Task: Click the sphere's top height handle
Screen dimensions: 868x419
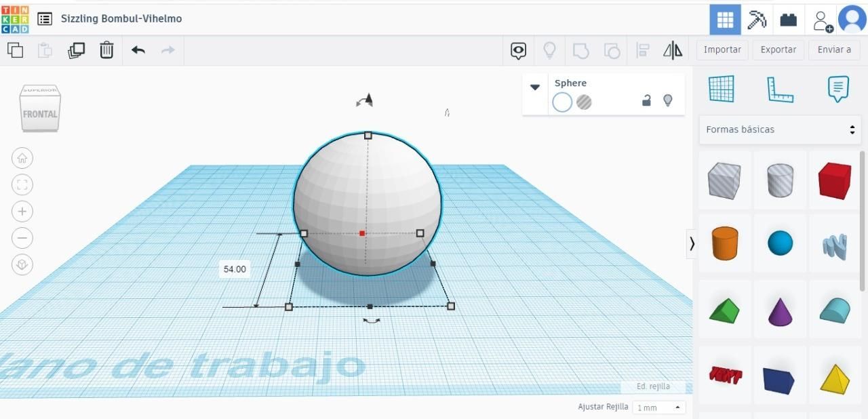Action: click(x=368, y=136)
